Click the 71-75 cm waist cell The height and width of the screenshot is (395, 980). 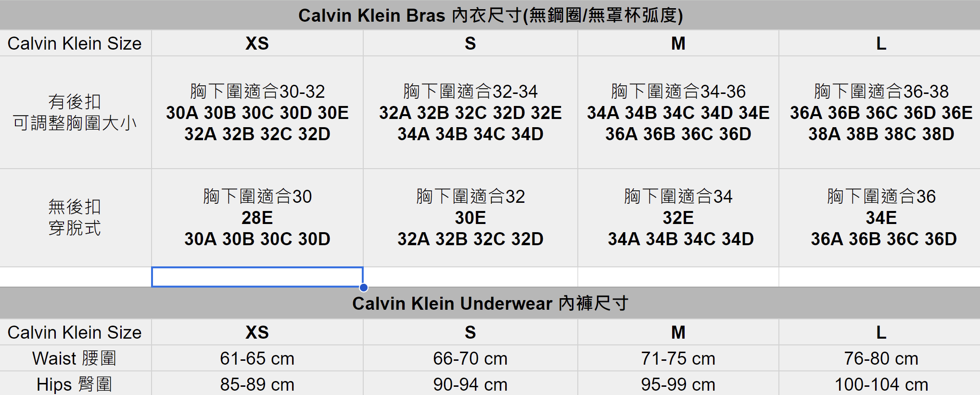click(x=678, y=358)
